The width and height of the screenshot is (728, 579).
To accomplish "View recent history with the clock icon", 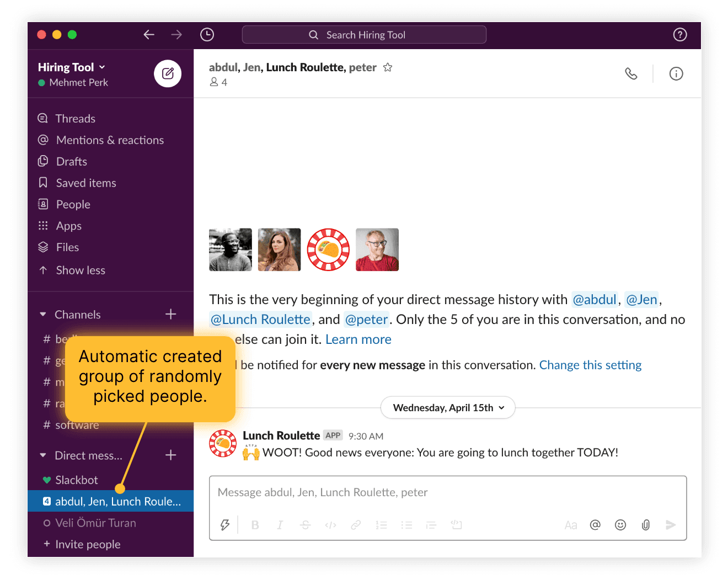I will tap(207, 34).
